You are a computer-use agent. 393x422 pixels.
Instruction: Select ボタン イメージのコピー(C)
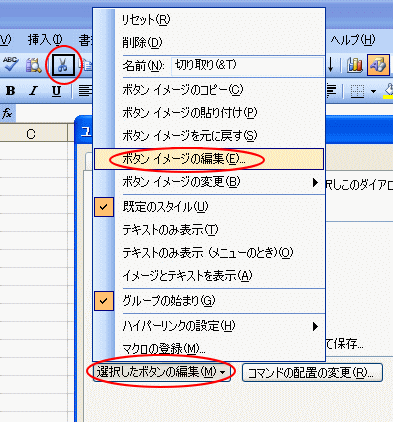pos(209,90)
